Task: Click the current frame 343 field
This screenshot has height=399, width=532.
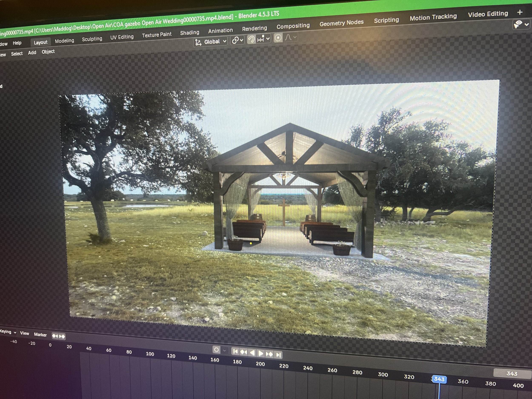Action: (x=511, y=373)
